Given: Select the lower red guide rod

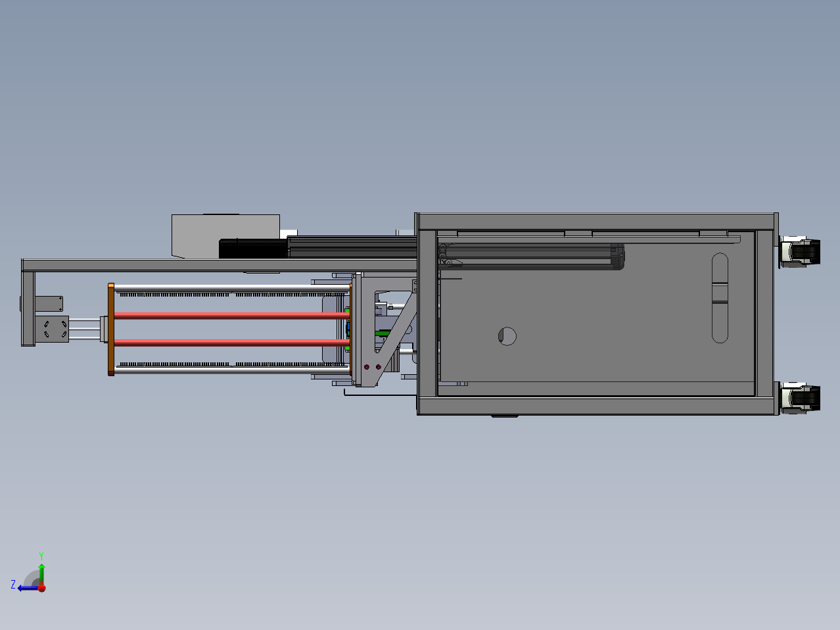Looking at the screenshot, I should pyautogui.click(x=231, y=342).
